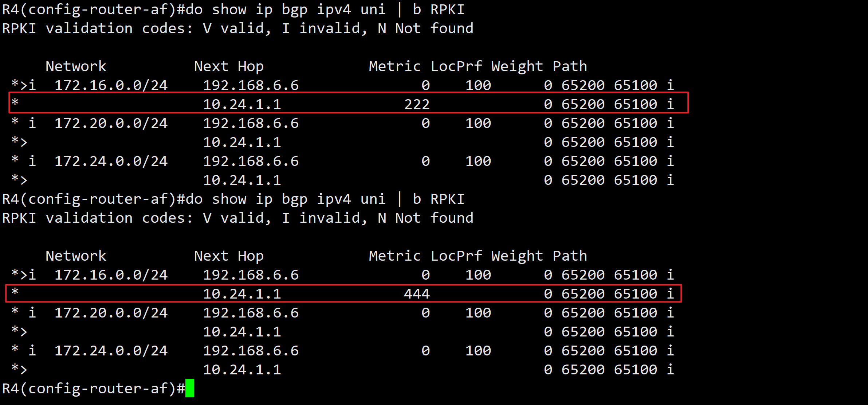
Task: Click 172.24.0.0/24 in the second table
Action: coord(111,351)
